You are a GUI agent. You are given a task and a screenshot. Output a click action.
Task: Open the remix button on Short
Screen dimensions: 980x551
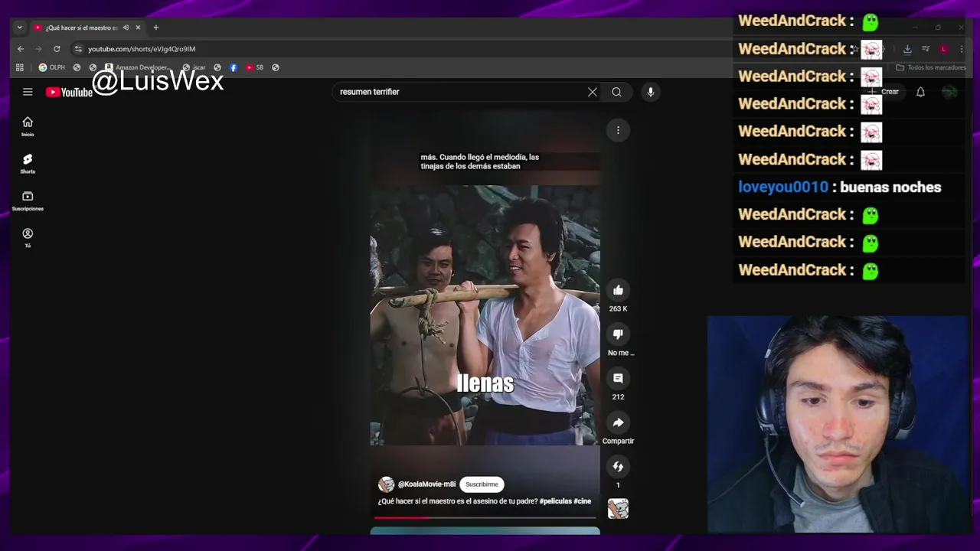click(x=618, y=466)
